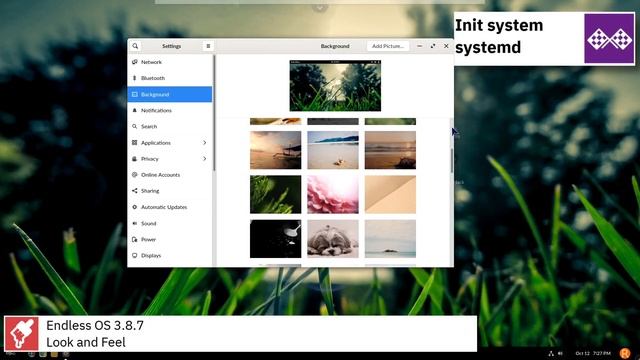The height and width of the screenshot is (360, 640).
Task: Select the beige diagonal wallpaper
Action: pyautogui.click(x=390, y=194)
